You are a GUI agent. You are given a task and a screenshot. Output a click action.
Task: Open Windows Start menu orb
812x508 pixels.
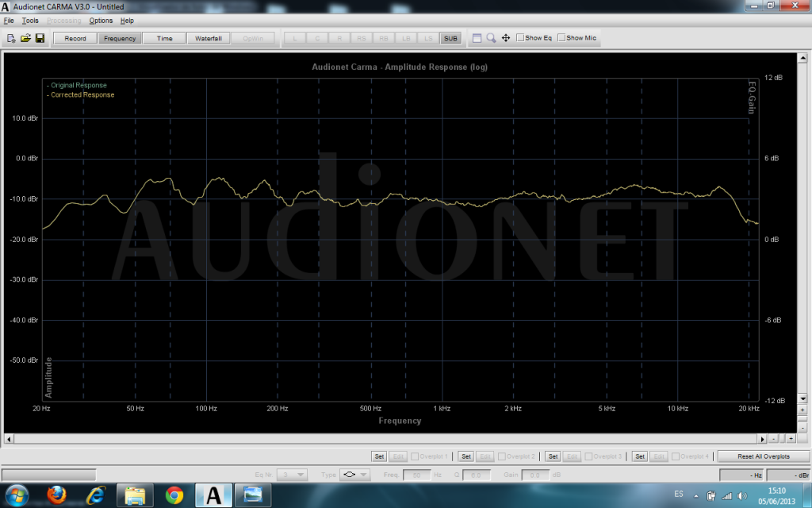point(17,495)
